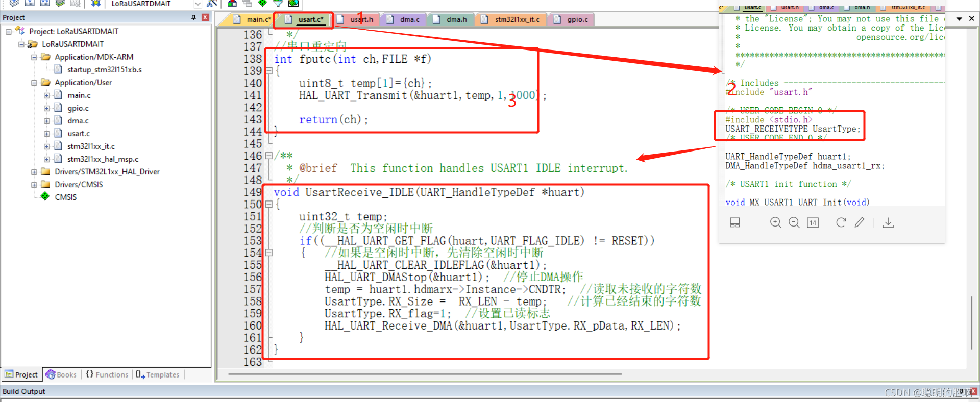Open Options for Target magic wand icon
The width and height of the screenshot is (980, 402).
pos(212,3)
